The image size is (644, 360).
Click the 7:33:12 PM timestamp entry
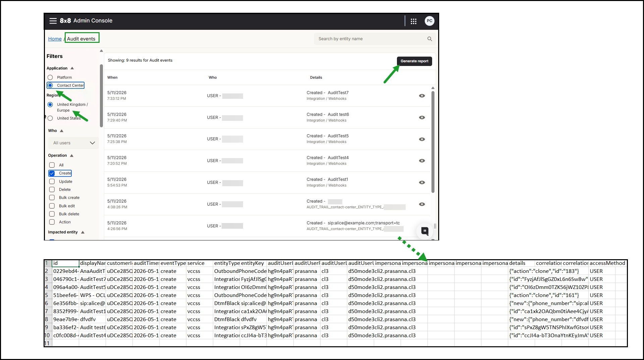(x=117, y=99)
